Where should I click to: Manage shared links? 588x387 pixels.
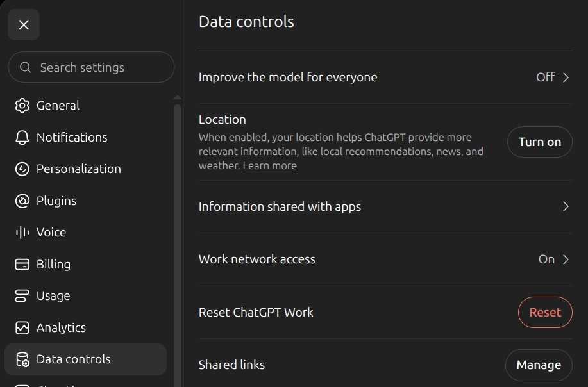pos(539,365)
